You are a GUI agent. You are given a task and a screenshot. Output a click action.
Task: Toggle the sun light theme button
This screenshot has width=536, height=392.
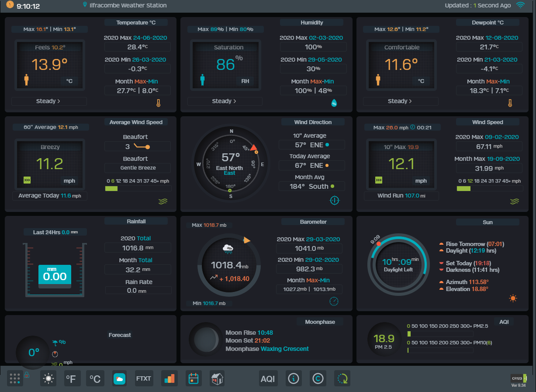coord(48,378)
